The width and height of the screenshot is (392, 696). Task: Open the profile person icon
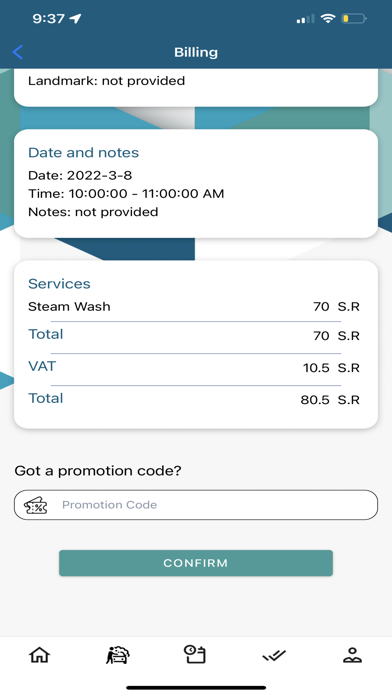[352, 655]
